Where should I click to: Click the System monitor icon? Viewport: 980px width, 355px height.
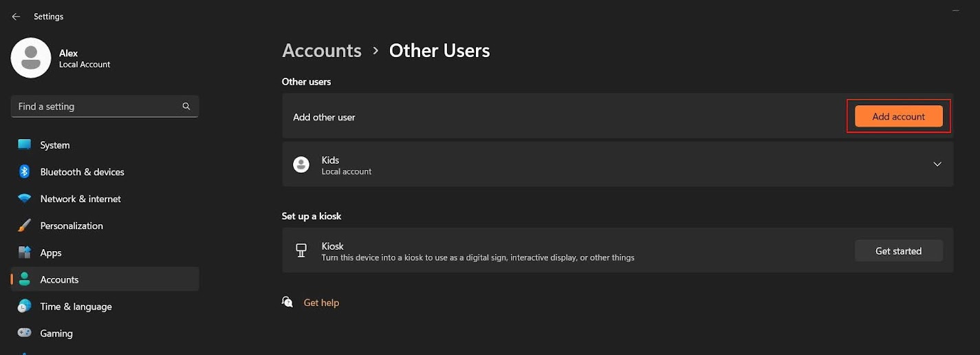[25, 145]
